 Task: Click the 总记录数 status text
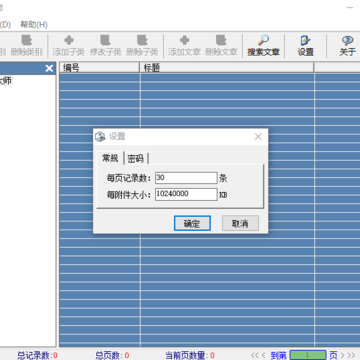coord(37,356)
